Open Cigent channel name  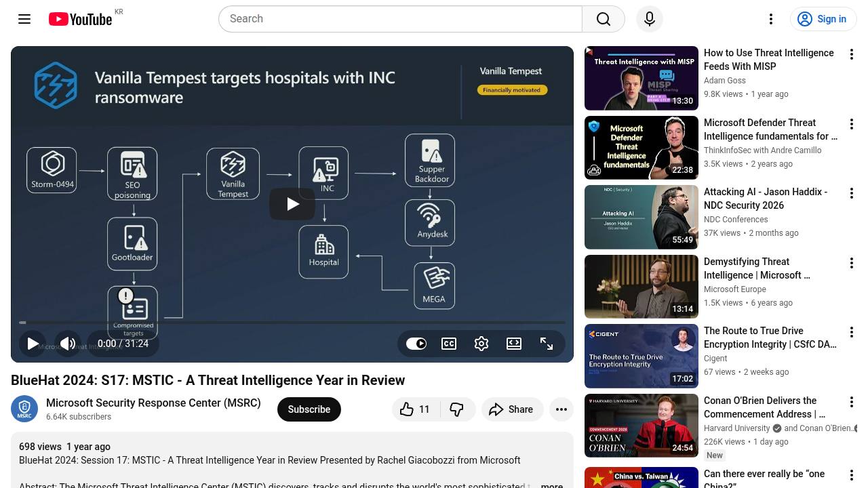tap(715, 359)
